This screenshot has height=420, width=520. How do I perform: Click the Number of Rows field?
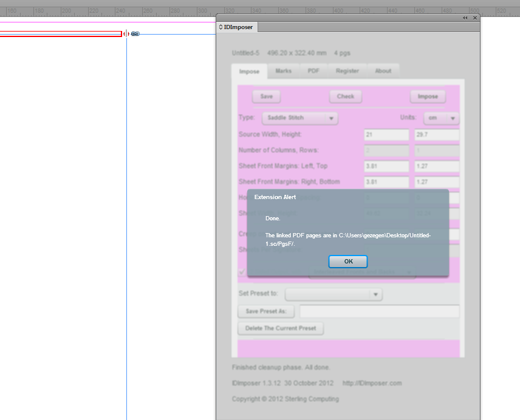point(437,151)
